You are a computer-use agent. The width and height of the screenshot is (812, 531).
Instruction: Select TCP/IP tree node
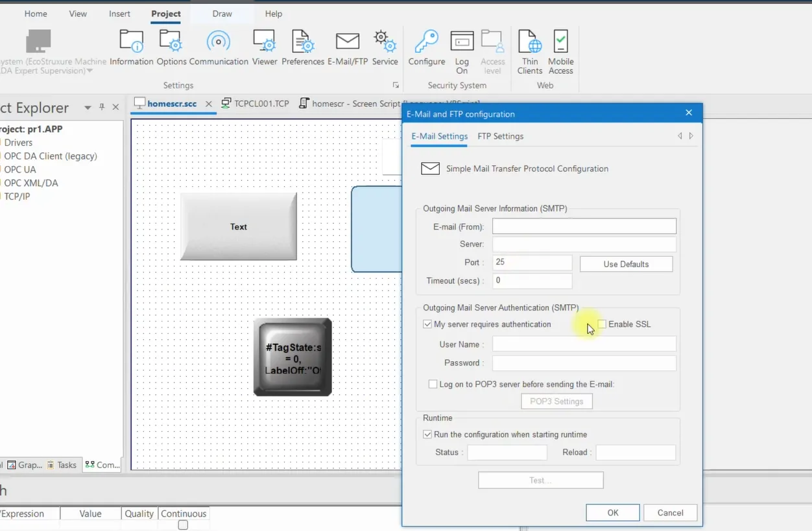[x=17, y=196]
